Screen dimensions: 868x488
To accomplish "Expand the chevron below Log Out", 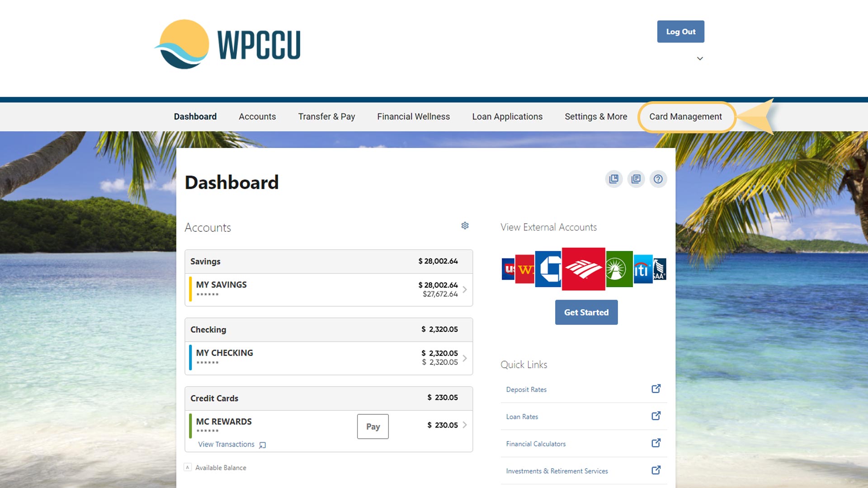I will point(700,58).
